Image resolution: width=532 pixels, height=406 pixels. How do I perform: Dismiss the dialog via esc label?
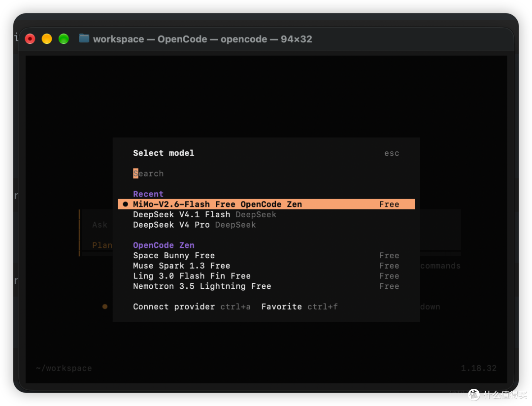click(x=392, y=153)
